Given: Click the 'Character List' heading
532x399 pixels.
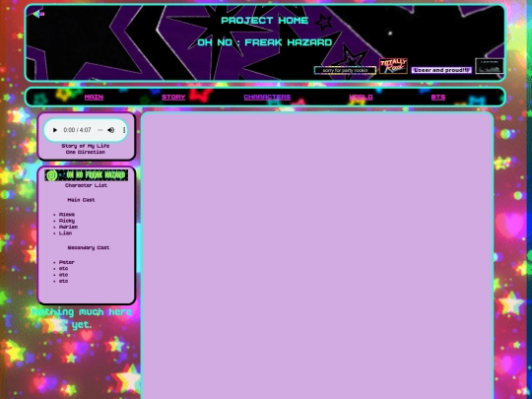Looking at the screenshot, I should pyautogui.click(x=86, y=185).
